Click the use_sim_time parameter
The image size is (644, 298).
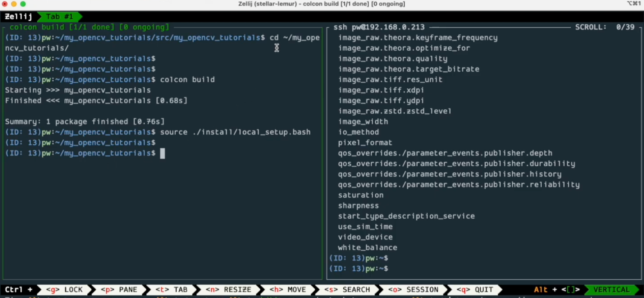pos(365,226)
